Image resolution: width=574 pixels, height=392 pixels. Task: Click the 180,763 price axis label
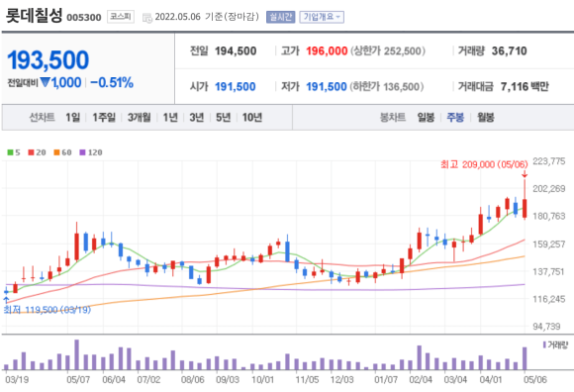(x=548, y=216)
